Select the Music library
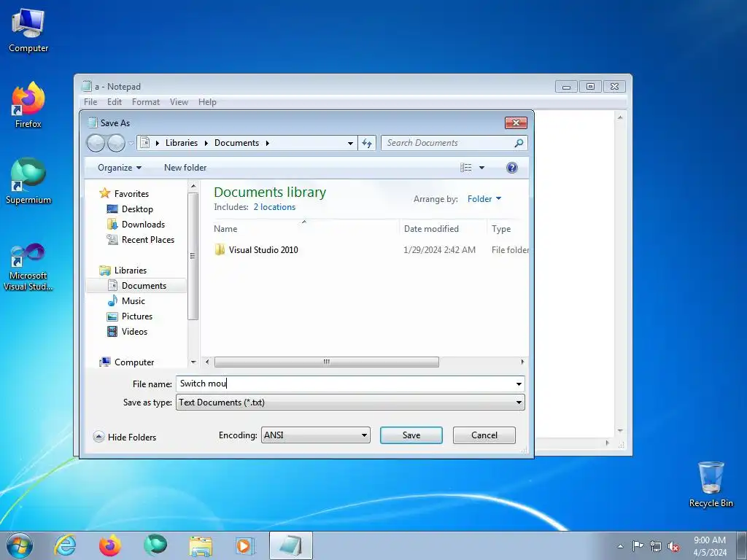747x560 pixels. pos(133,300)
